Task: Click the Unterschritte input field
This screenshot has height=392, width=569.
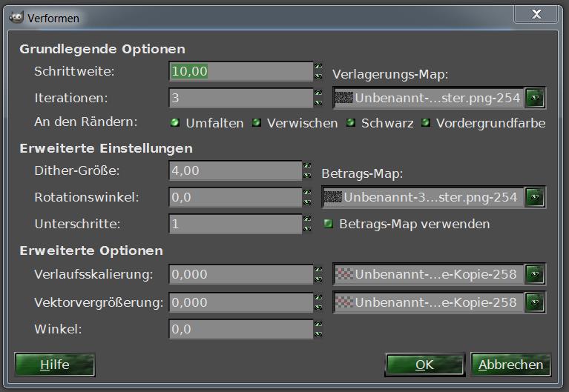Action: pos(235,224)
